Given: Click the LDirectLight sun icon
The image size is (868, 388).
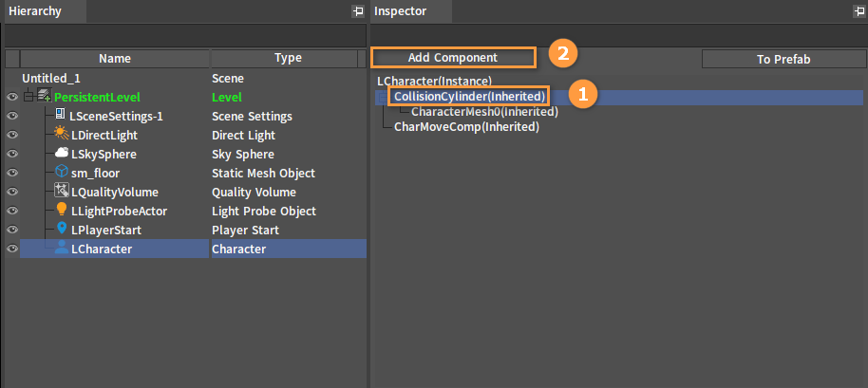Looking at the screenshot, I should 61,135.
